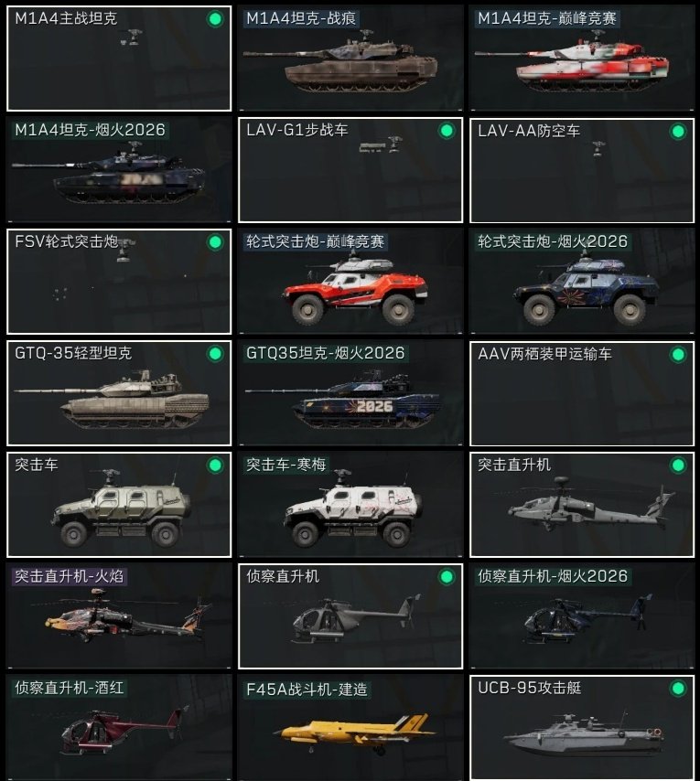Select the GTQ-35轻型坦克 tank image

click(x=112, y=399)
